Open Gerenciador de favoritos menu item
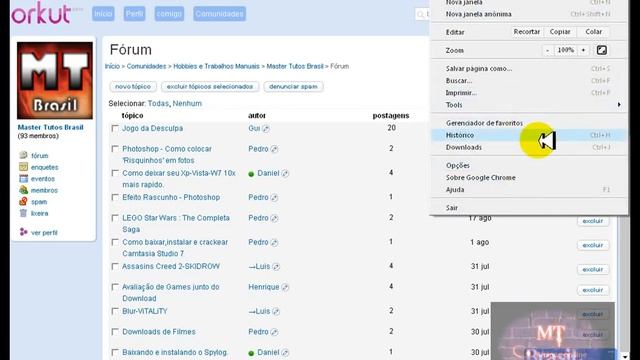640x360 pixels. pyautogui.click(x=529, y=123)
